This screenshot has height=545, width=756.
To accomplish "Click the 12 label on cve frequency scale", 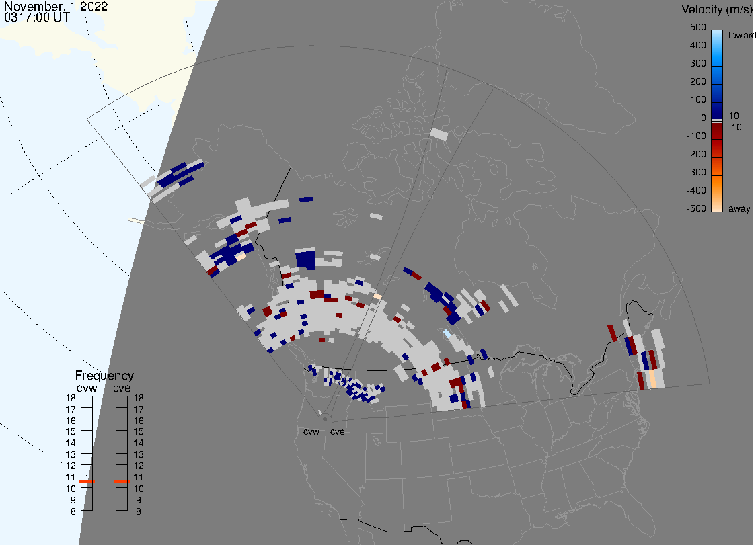I will (x=139, y=466).
